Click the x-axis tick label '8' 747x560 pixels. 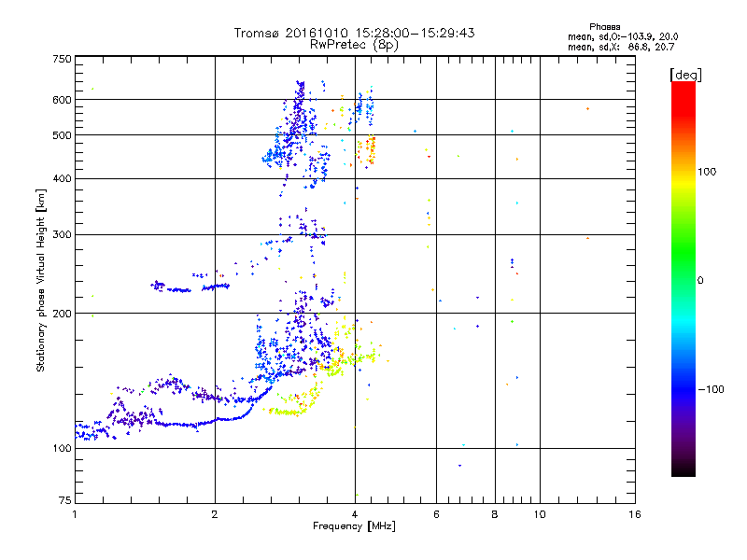point(495,514)
